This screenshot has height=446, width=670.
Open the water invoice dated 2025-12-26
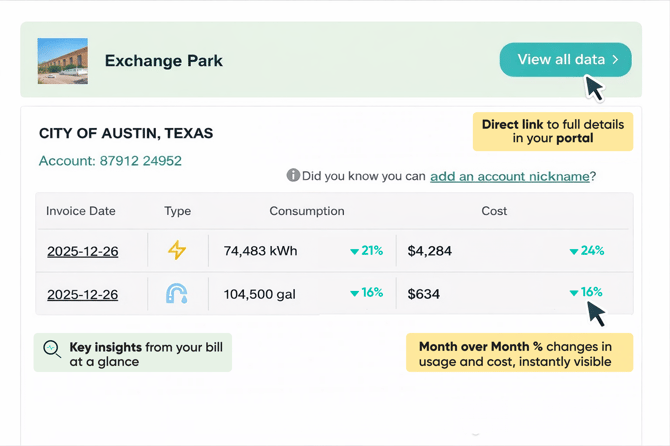(x=82, y=294)
